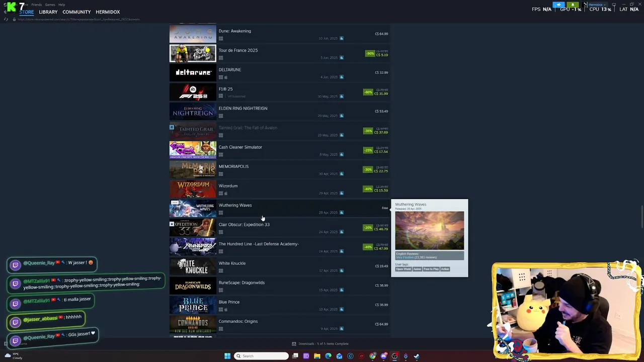Open Discord from the taskbar
644x362 pixels.
click(384, 356)
